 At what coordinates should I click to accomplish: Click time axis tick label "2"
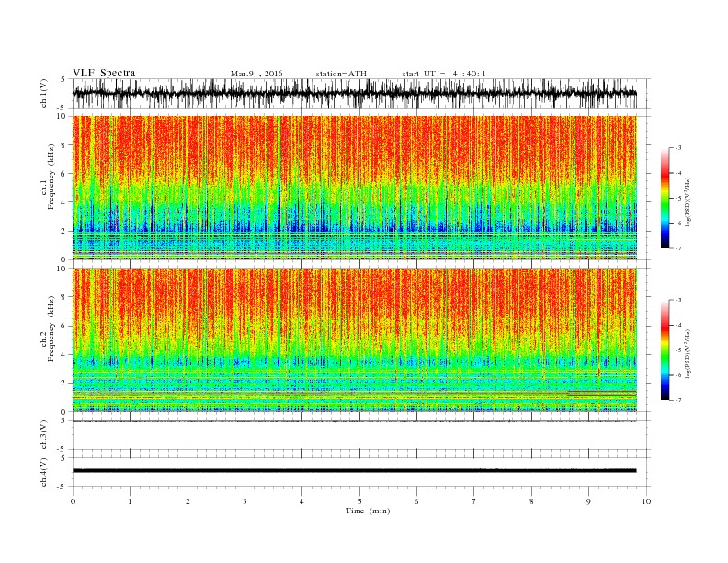[x=188, y=501]
